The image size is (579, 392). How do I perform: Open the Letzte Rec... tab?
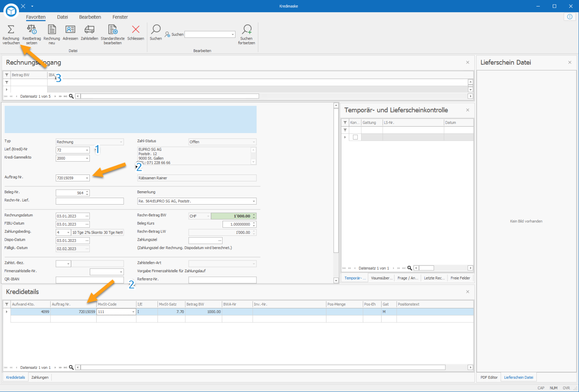[x=434, y=278]
